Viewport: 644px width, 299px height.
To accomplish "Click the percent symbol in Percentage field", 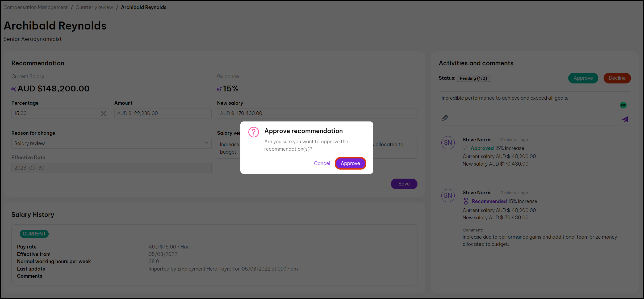I will click(x=103, y=113).
